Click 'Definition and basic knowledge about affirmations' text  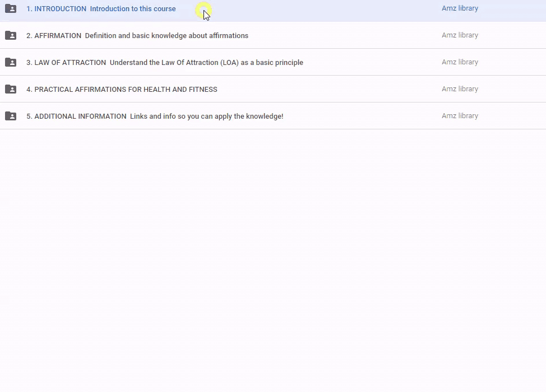click(x=166, y=36)
